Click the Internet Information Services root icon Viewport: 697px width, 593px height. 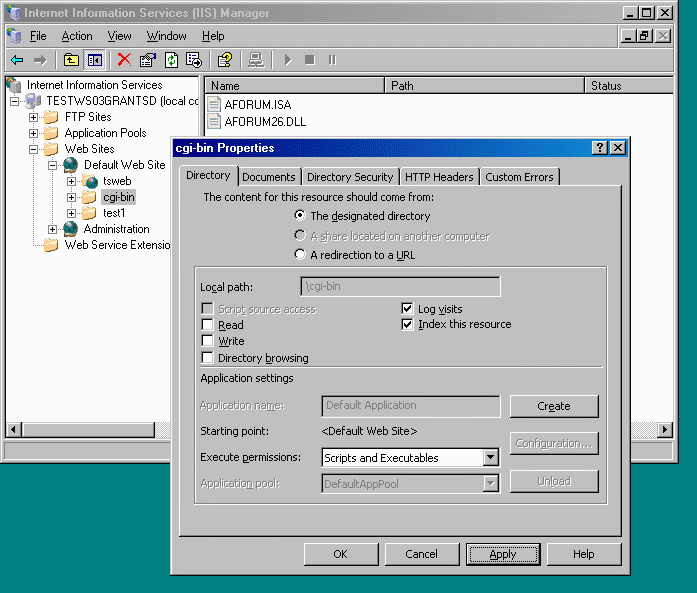(x=14, y=84)
